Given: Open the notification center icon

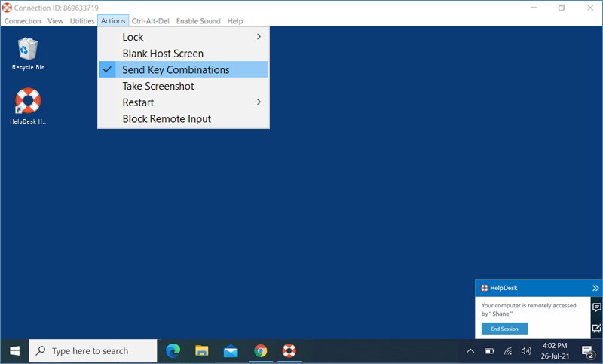Looking at the screenshot, I should click(x=587, y=351).
